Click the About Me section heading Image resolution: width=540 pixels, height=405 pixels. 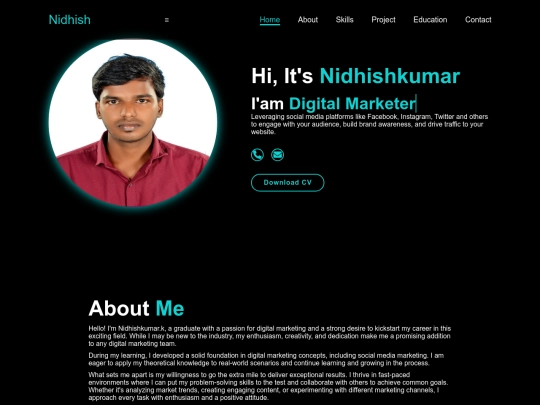click(136, 308)
